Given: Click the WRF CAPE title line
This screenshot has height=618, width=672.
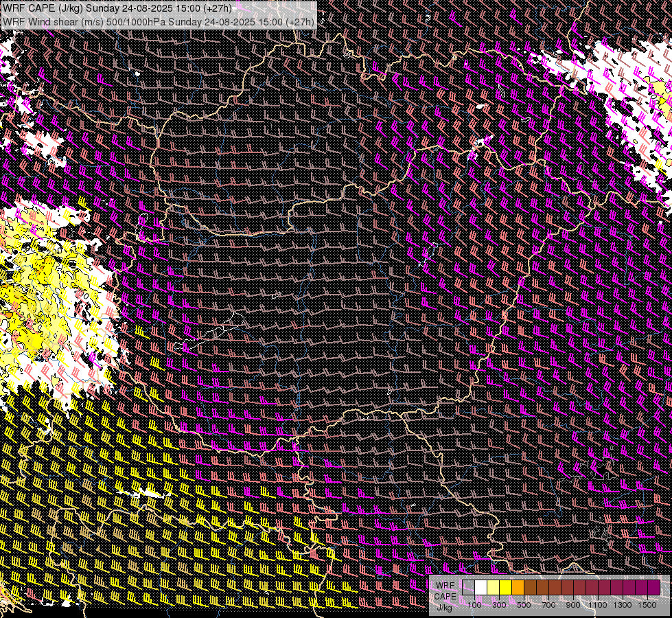Looking at the screenshot, I should [117, 8].
